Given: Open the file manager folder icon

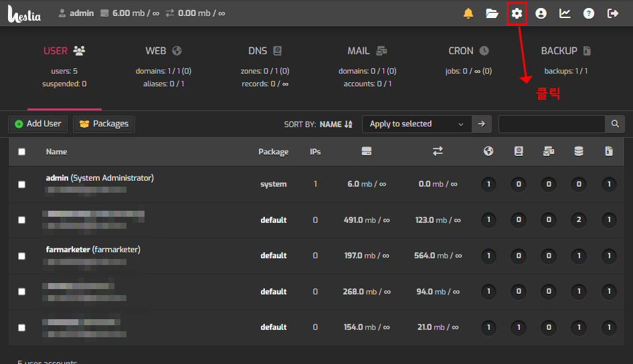Looking at the screenshot, I should (492, 13).
